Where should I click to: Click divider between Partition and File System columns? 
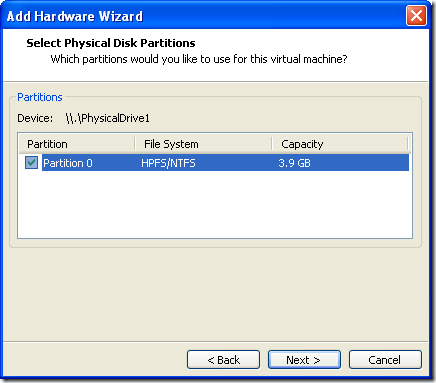pos(135,144)
